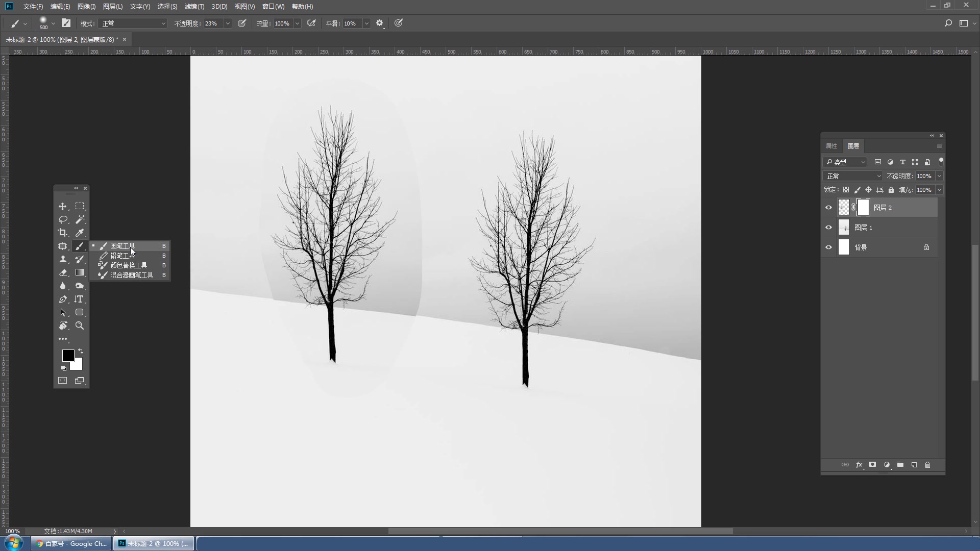Select the Lasso tool
980x551 pixels.
pos(62,219)
